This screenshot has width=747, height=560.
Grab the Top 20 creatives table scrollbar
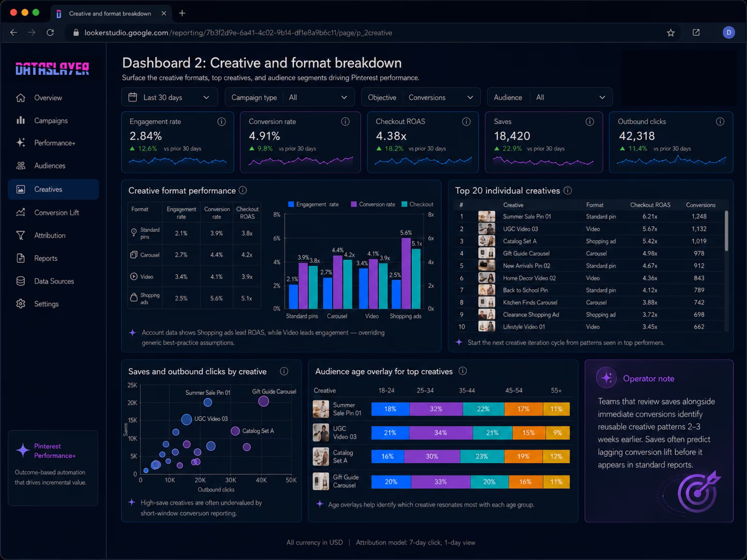(727, 231)
